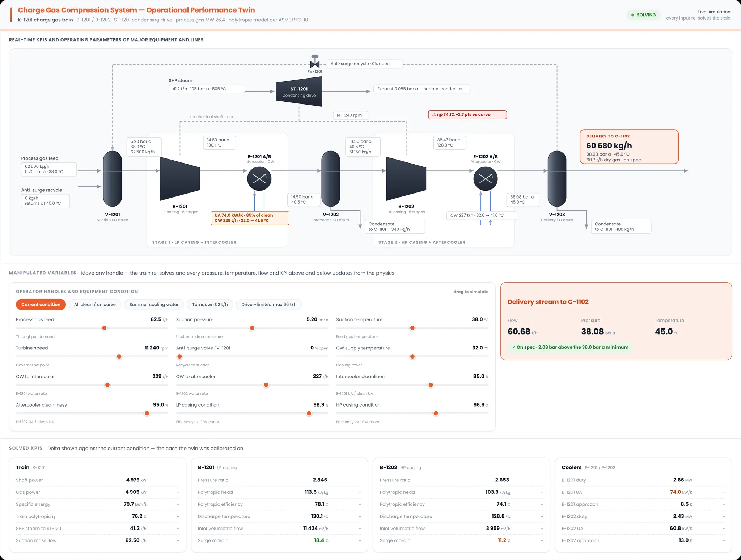
Task: Click the CW to aftercooler slider handle
Action: [266, 385]
